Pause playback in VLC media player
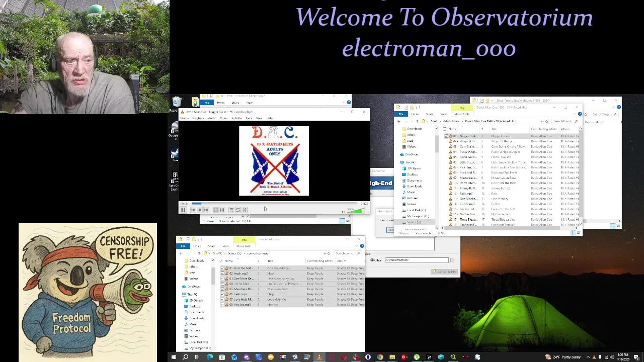This screenshot has height=362, width=644. pos(183,210)
